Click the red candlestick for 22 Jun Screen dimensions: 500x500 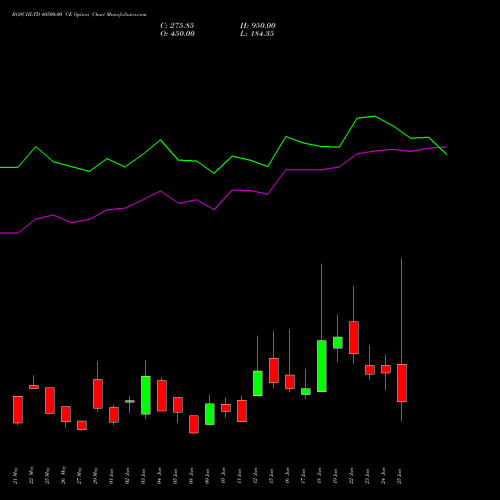[x=354, y=338]
